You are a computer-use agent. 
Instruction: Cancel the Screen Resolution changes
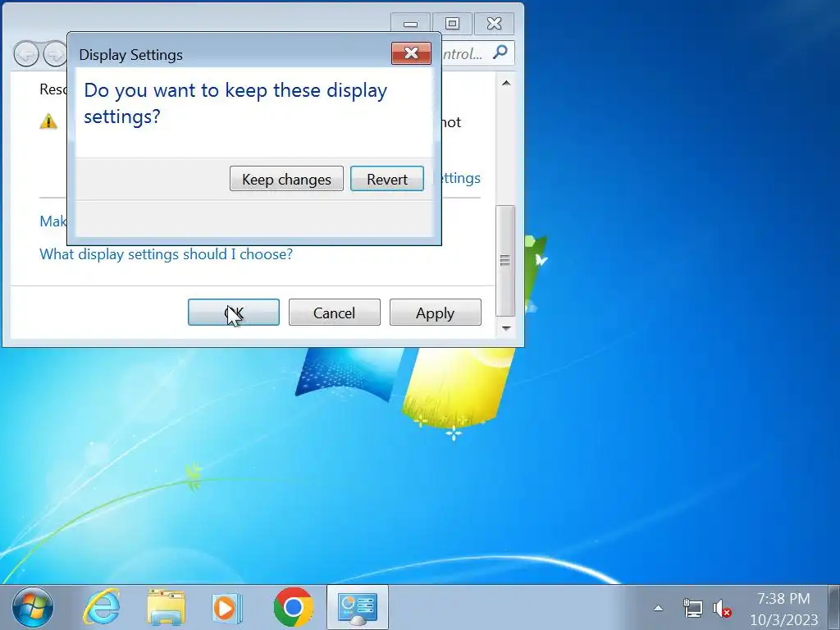click(x=335, y=313)
